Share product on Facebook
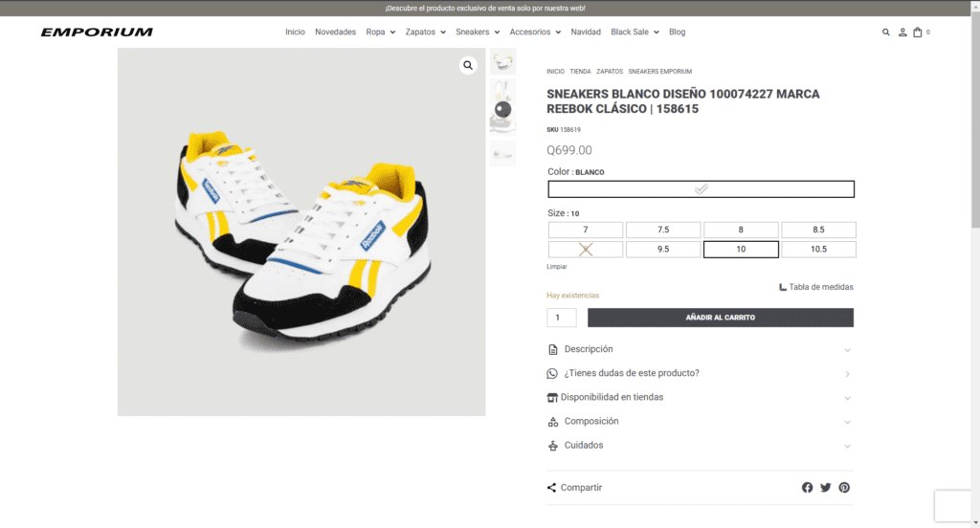 (x=808, y=488)
